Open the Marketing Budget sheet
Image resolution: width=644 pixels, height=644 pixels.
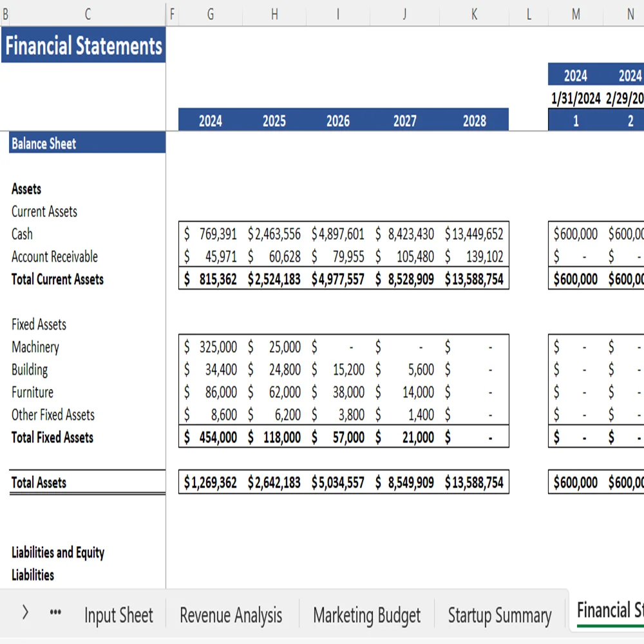click(x=367, y=615)
